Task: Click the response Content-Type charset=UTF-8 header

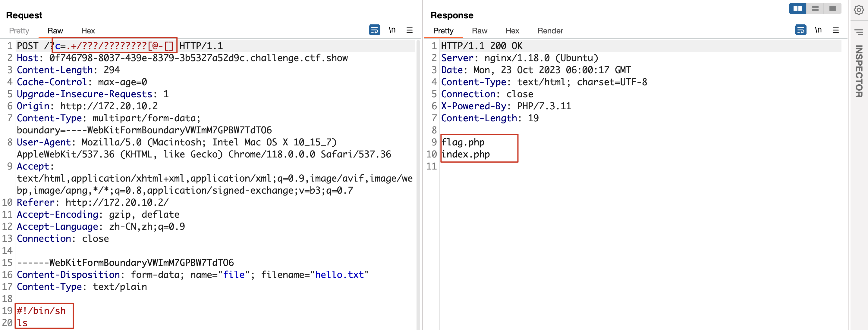Action: click(x=544, y=82)
